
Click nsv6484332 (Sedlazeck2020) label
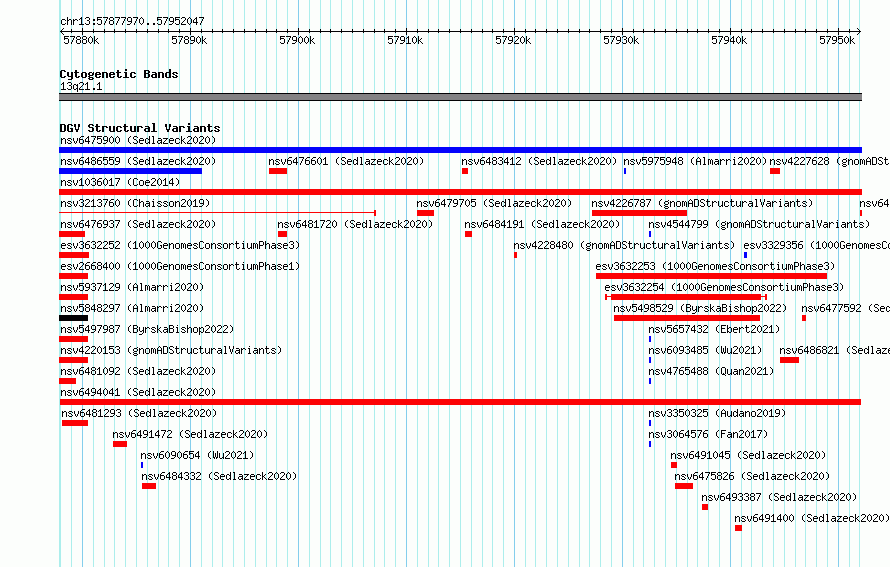(x=219, y=476)
